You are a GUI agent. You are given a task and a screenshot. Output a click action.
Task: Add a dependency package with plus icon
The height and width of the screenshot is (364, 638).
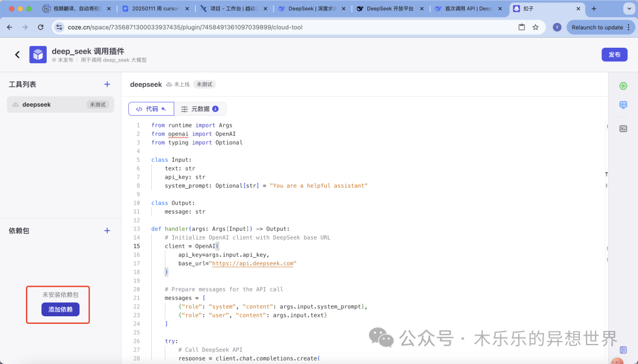click(x=107, y=230)
